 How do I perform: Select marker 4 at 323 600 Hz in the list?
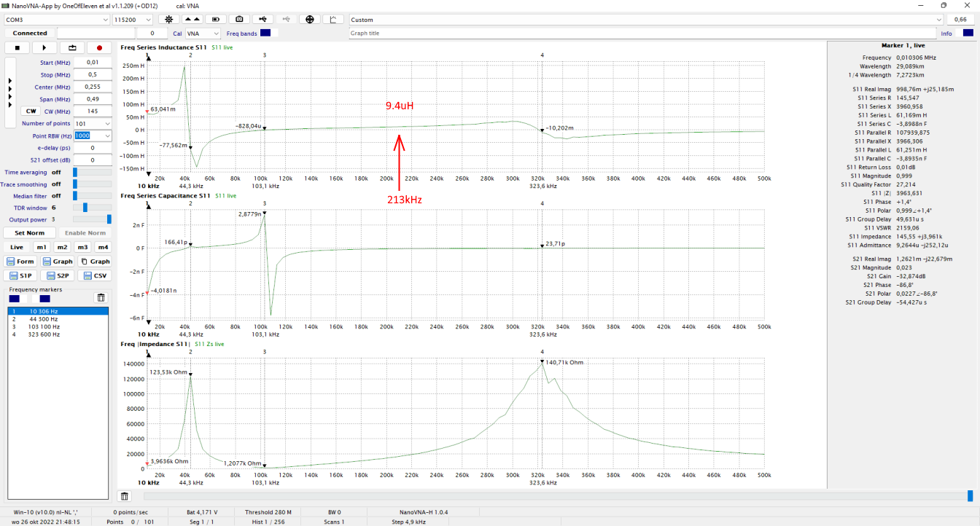(58, 334)
